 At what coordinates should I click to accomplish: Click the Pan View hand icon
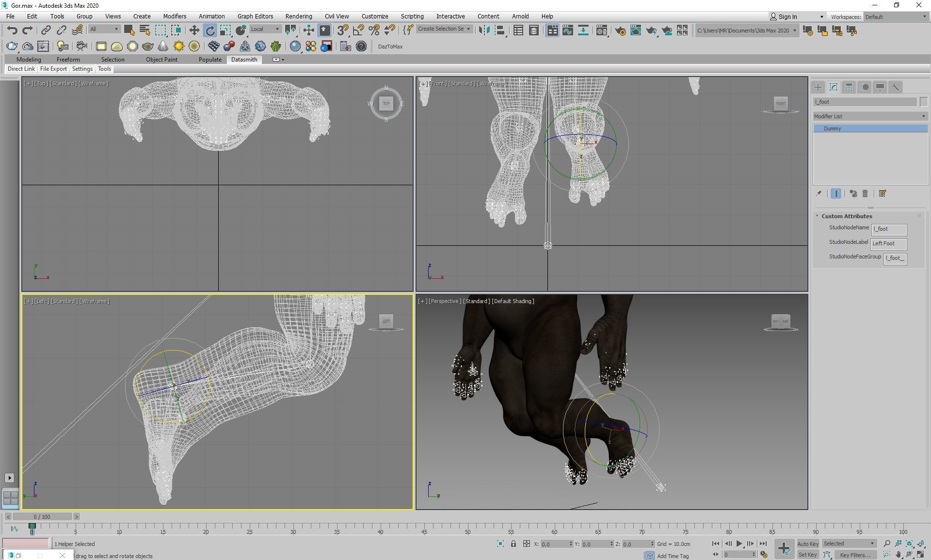tap(899, 555)
